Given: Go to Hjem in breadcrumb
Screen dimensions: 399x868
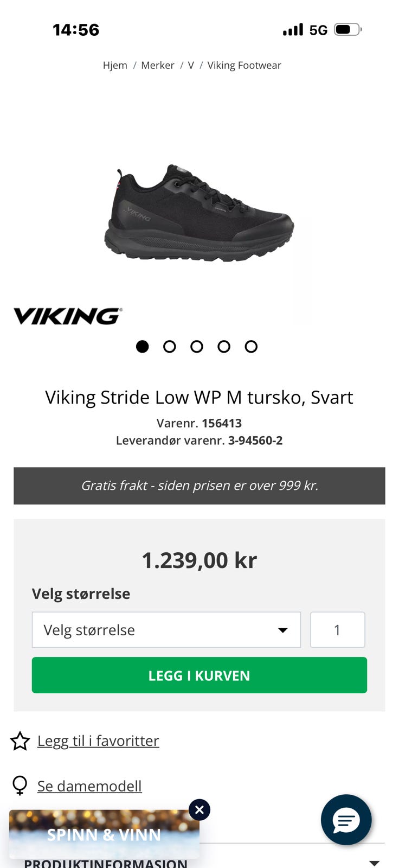Looking at the screenshot, I should point(115,66).
